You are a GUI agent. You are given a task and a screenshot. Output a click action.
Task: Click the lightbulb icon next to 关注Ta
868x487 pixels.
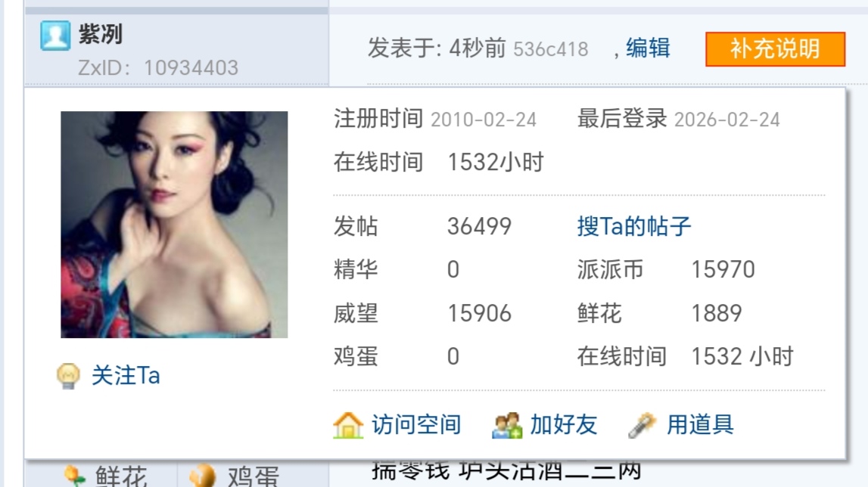pyautogui.click(x=68, y=377)
